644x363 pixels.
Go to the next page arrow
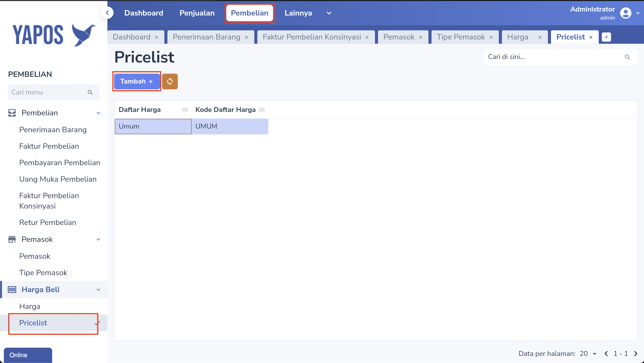[636, 353]
